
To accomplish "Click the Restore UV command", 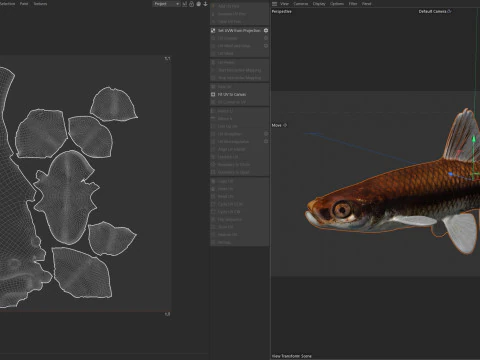I will [x=228, y=235].
